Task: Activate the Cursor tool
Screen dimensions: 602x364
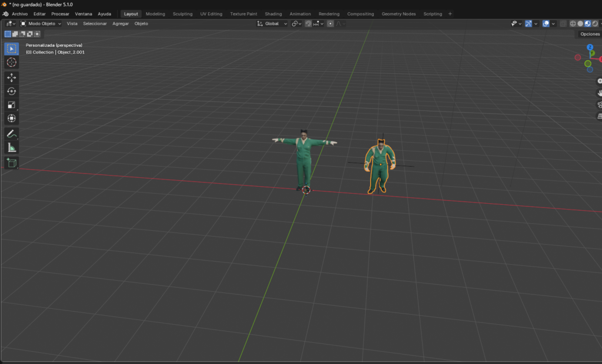Action: point(11,63)
